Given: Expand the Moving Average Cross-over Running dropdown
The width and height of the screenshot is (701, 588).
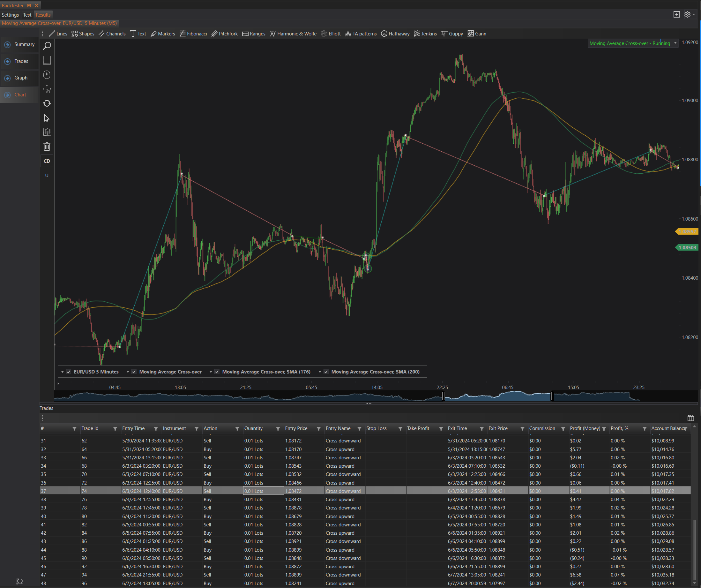Looking at the screenshot, I should [675, 43].
